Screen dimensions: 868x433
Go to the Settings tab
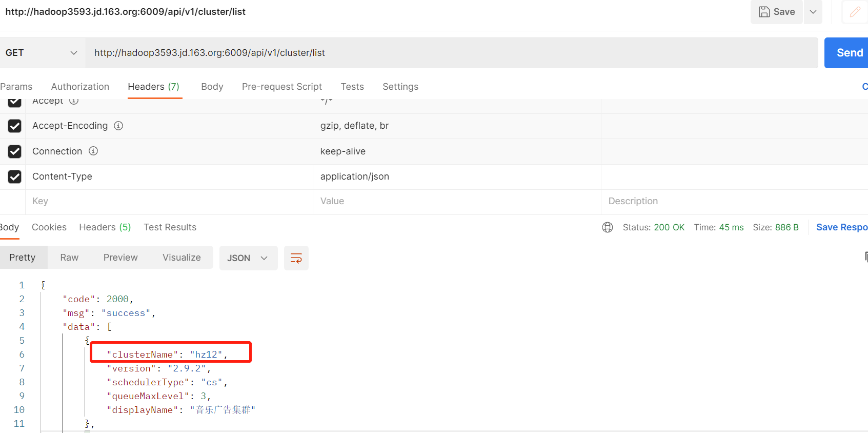click(x=400, y=87)
